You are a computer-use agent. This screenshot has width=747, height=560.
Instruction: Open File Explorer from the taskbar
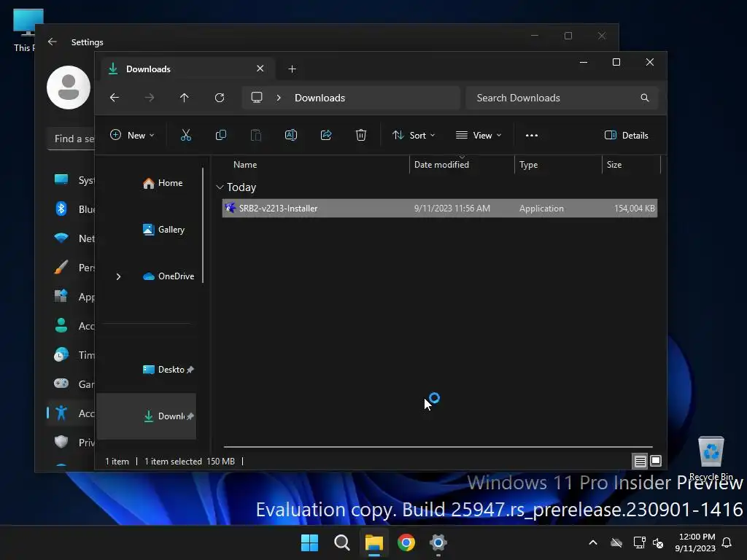pos(374,542)
